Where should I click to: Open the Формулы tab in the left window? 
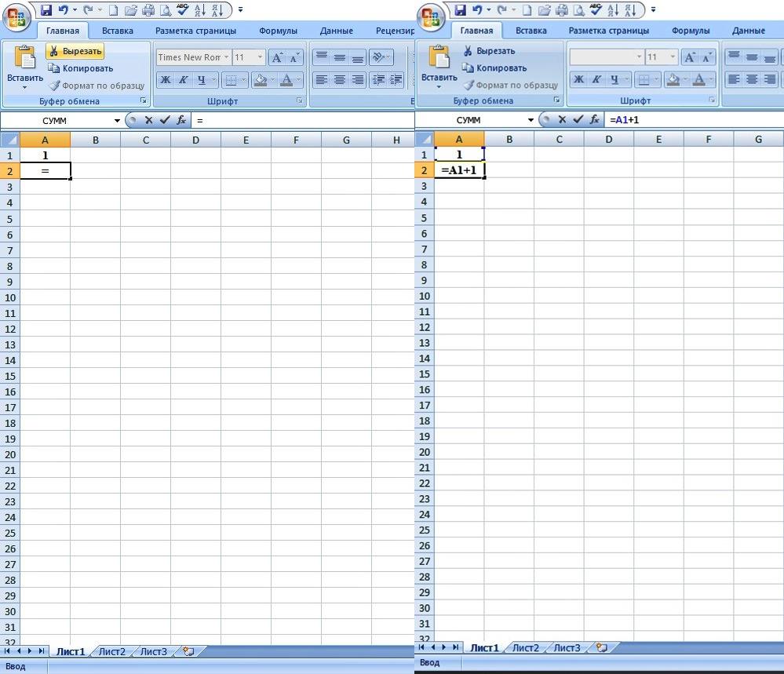(x=278, y=31)
